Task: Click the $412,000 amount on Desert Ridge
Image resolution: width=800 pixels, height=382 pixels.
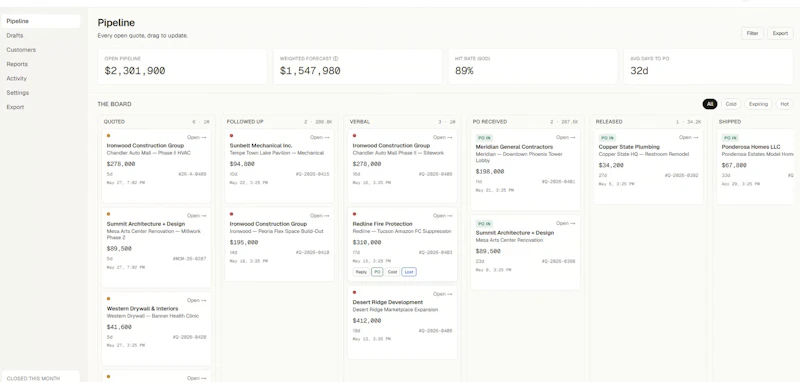Action: pyautogui.click(x=367, y=321)
